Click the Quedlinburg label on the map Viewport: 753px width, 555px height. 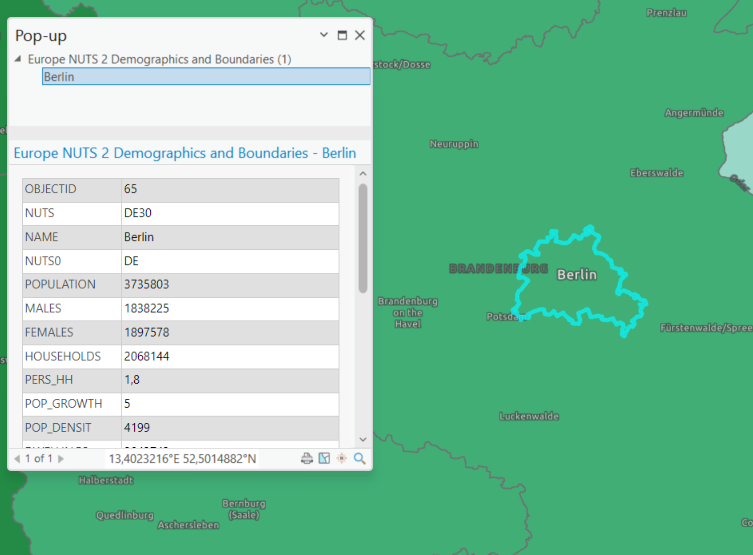[125, 515]
